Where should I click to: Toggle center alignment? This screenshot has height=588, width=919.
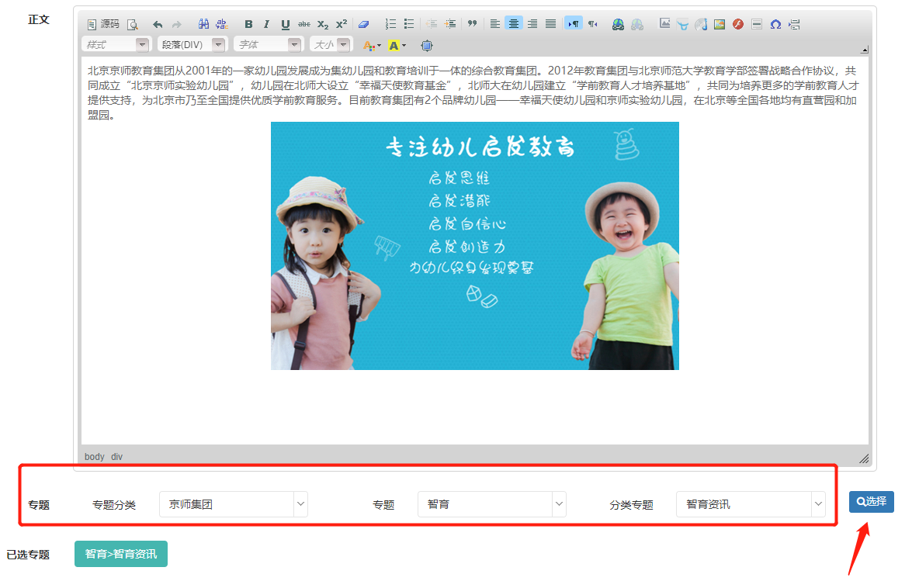(514, 24)
